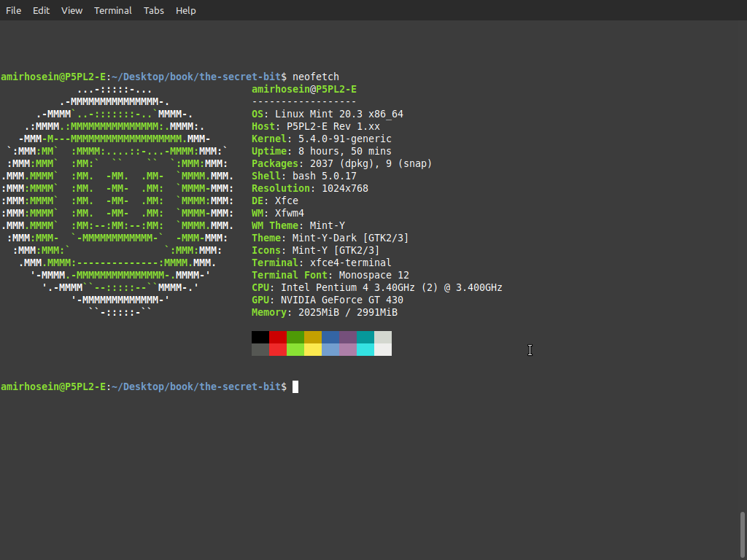The height and width of the screenshot is (560, 747).
Task: Open the Tabs menu
Action: pos(154,10)
